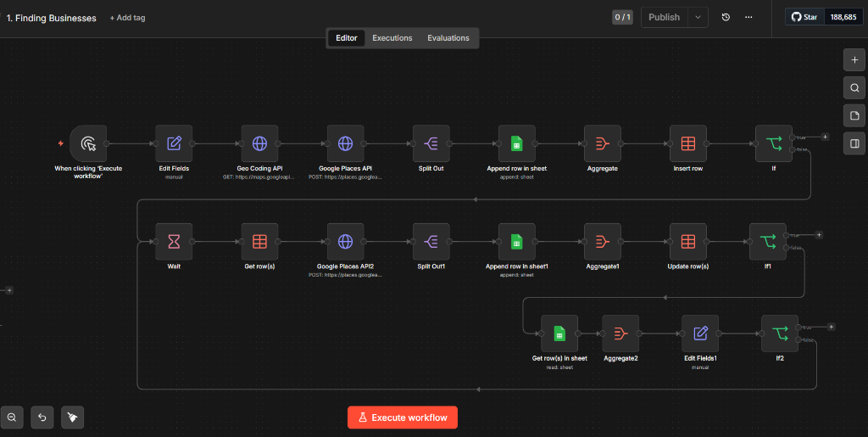Open the Update row(s) node
Screen dimensions: 868x437
tap(688, 242)
